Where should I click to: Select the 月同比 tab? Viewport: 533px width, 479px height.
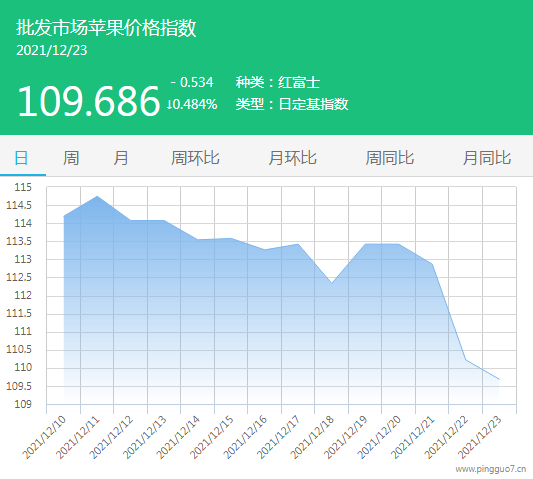487,158
